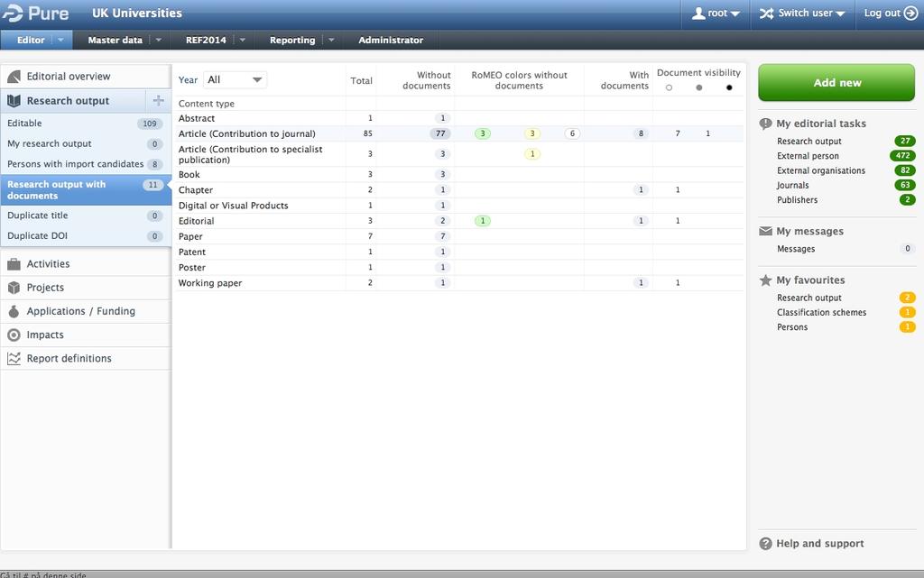Screen dimensions: 924x578
Task: Click the Applications / Funding money bag icon
Action: pos(14,311)
